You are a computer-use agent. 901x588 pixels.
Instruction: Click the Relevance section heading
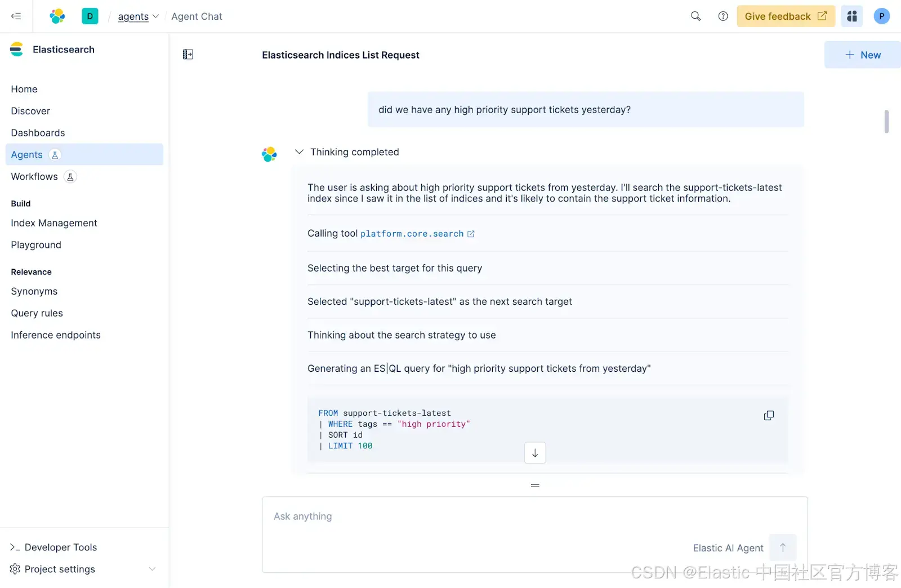[x=31, y=272]
